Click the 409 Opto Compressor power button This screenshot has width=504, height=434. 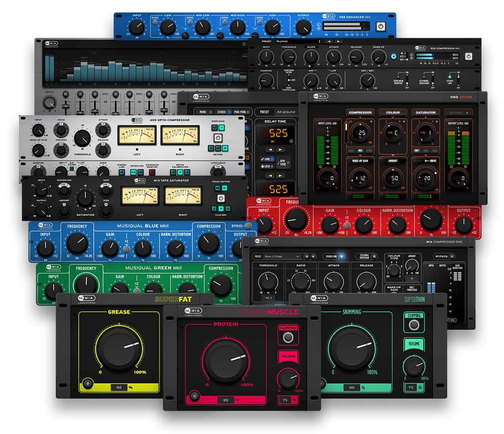click(217, 138)
